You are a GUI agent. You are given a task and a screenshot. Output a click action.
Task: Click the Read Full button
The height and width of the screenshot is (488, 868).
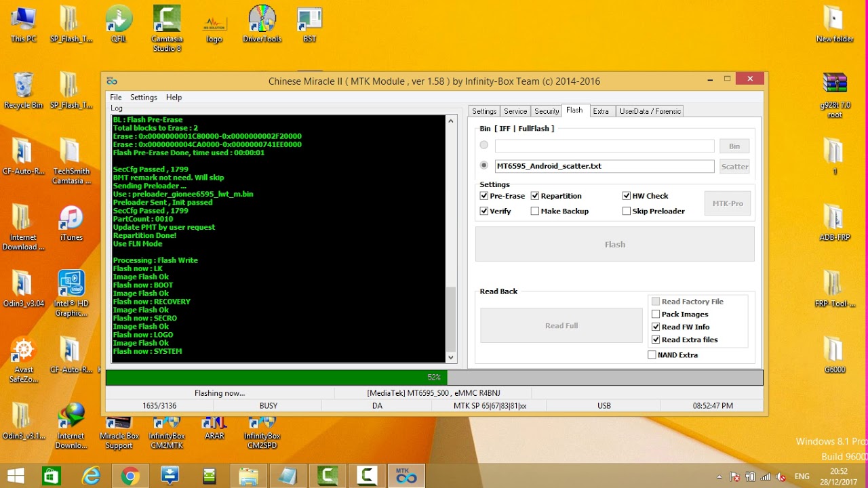tap(561, 325)
